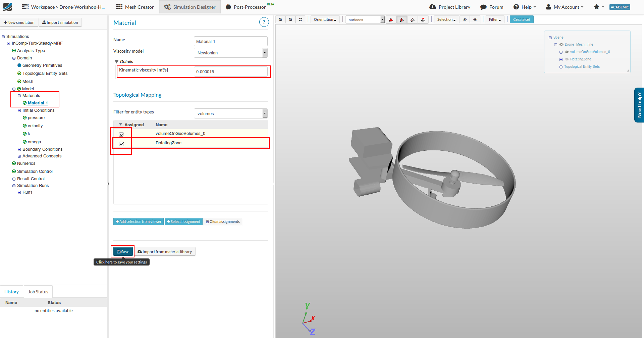Select the points render mode icon
The width and height of the screenshot is (644, 338).
point(423,20)
